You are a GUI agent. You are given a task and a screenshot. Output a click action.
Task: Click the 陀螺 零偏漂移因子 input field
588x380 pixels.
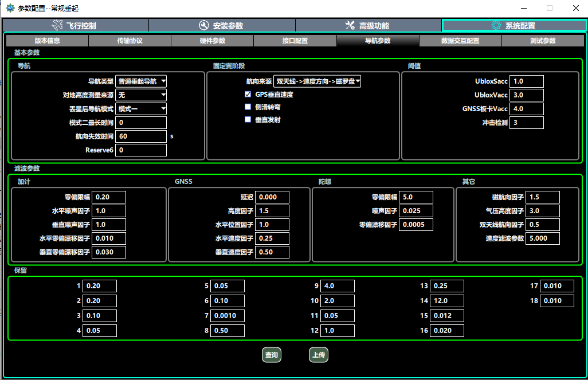click(x=416, y=224)
